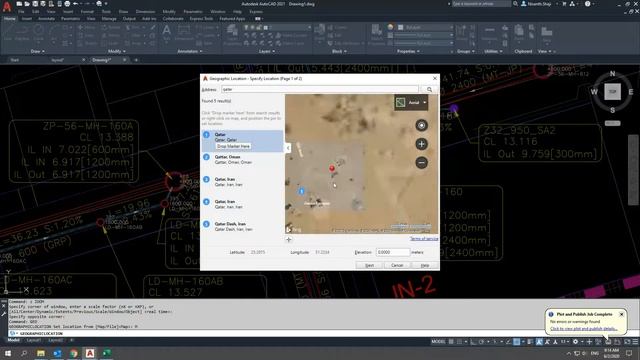Click the help question mark icon in title bar
640x360 pixels.
[587, 4]
